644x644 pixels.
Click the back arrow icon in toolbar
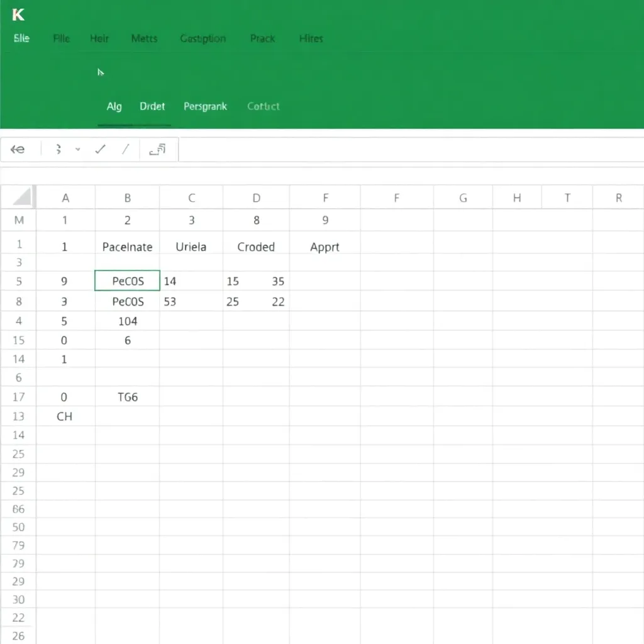(18, 150)
